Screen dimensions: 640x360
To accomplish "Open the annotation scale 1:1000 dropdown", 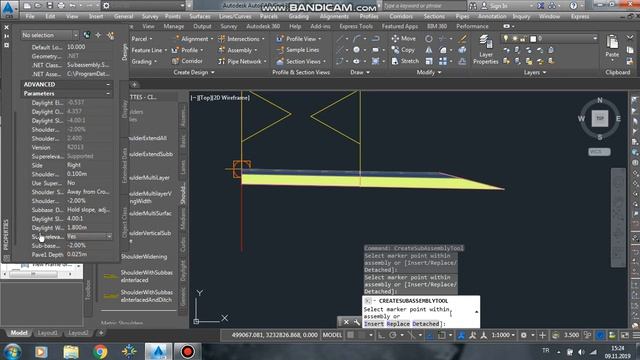I will pyautogui.click(x=503, y=335).
